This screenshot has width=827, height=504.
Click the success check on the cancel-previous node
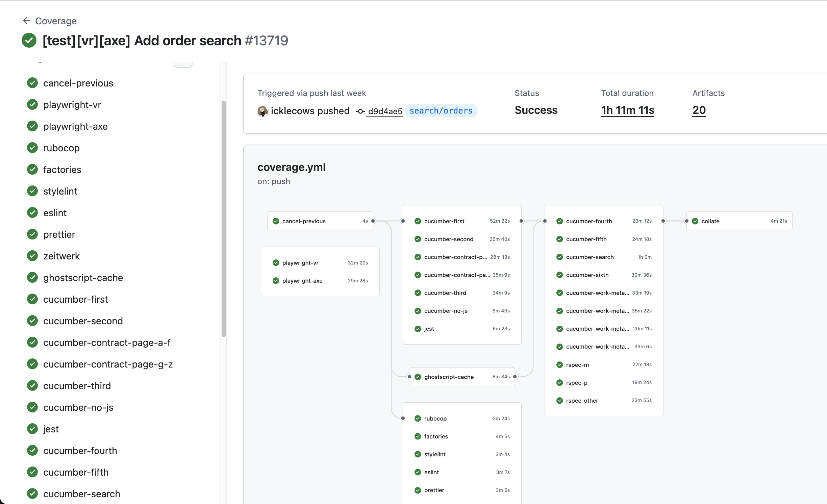[x=276, y=221]
